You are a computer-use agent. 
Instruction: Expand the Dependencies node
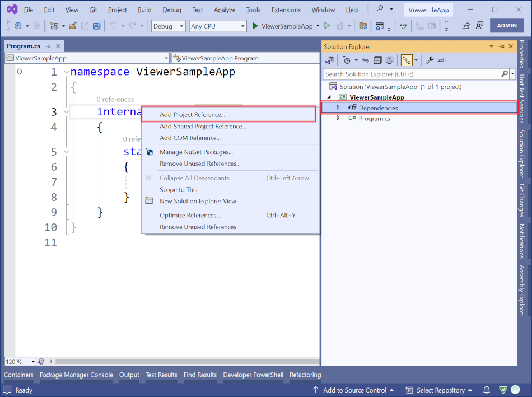338,108
